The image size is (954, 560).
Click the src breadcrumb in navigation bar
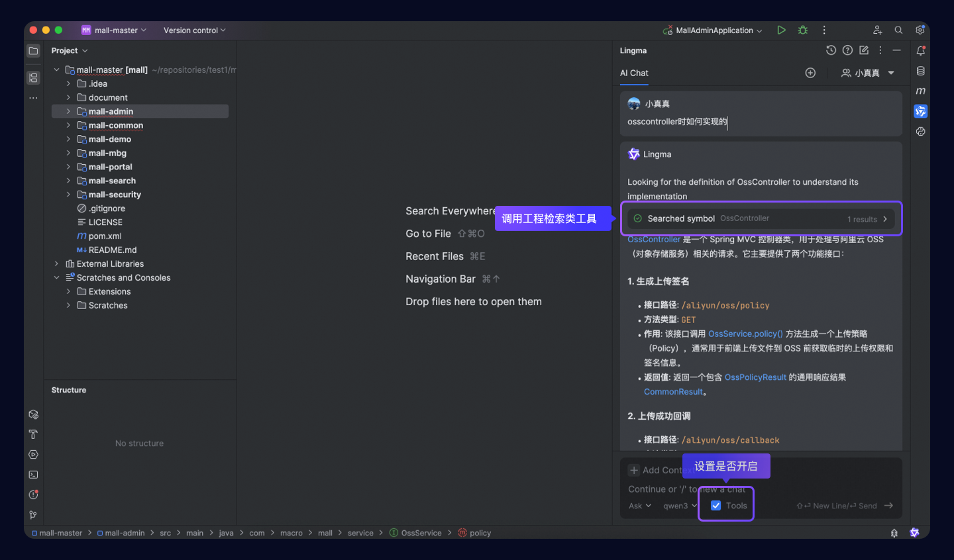(x=165, y=533)
